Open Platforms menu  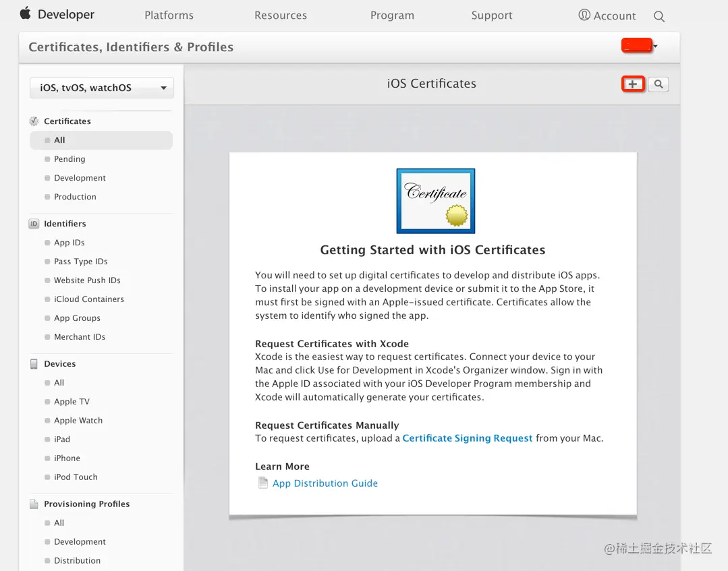(x=169, y=16)
